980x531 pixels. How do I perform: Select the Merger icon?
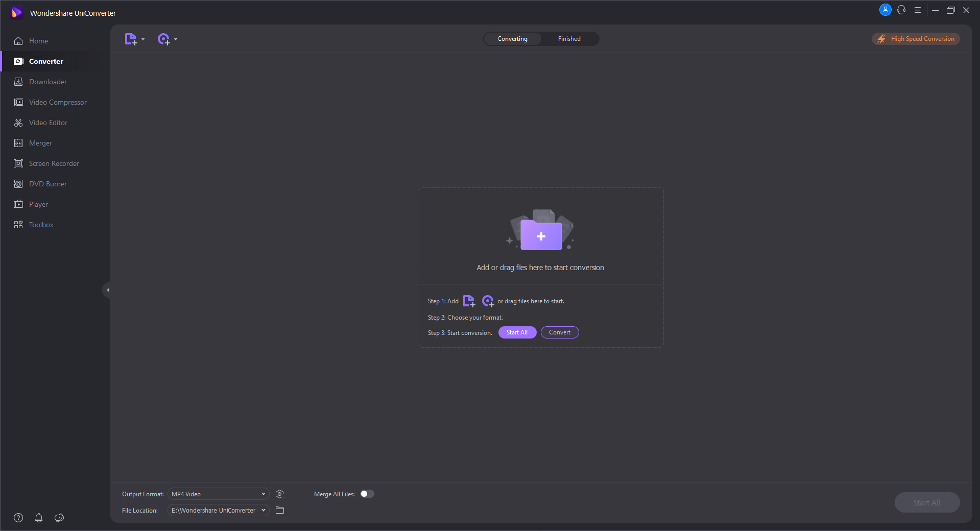click(18, 143)
